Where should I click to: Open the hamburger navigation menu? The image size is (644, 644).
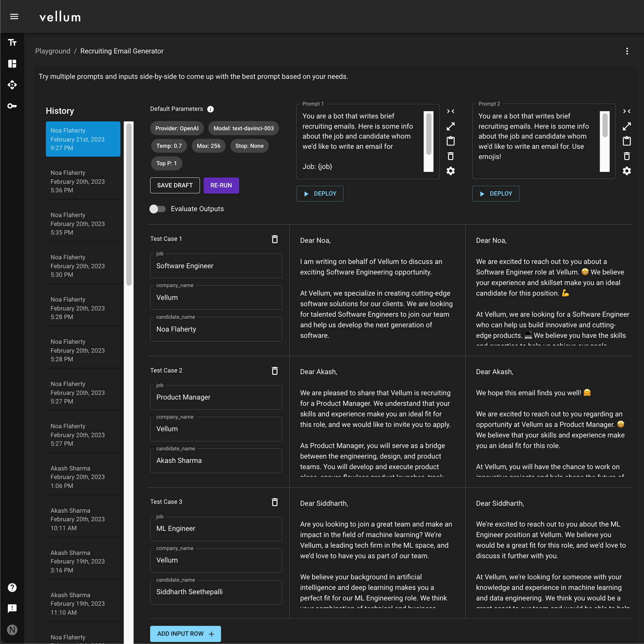pos(14,16)
